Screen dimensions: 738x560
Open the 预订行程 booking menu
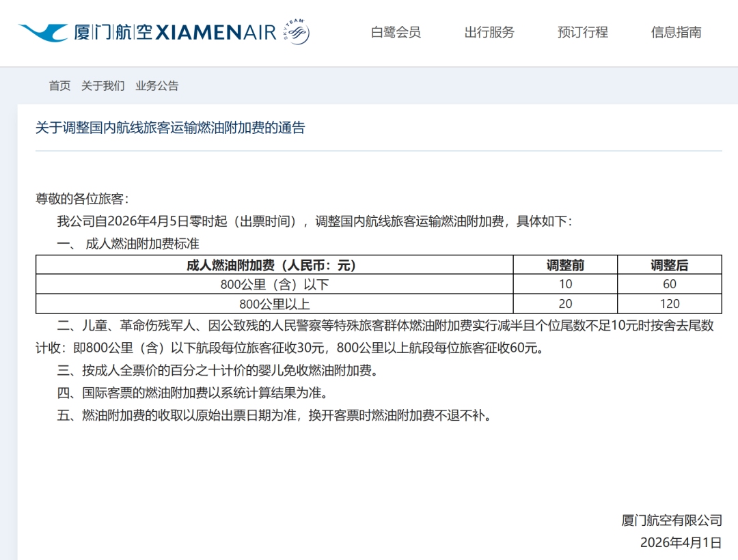pyautogui.click(x=583, y=32)
